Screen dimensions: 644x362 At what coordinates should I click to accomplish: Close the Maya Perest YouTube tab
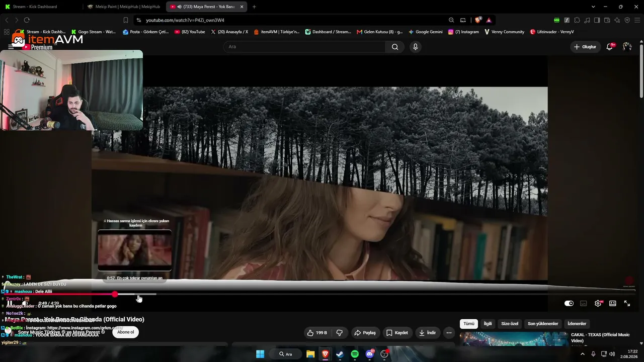242,7
